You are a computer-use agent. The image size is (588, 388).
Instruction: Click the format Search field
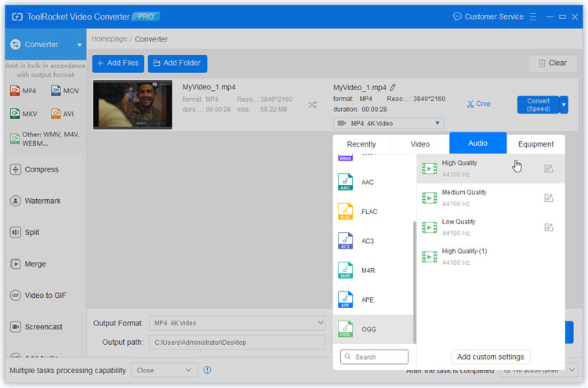(x=374, y=357)
